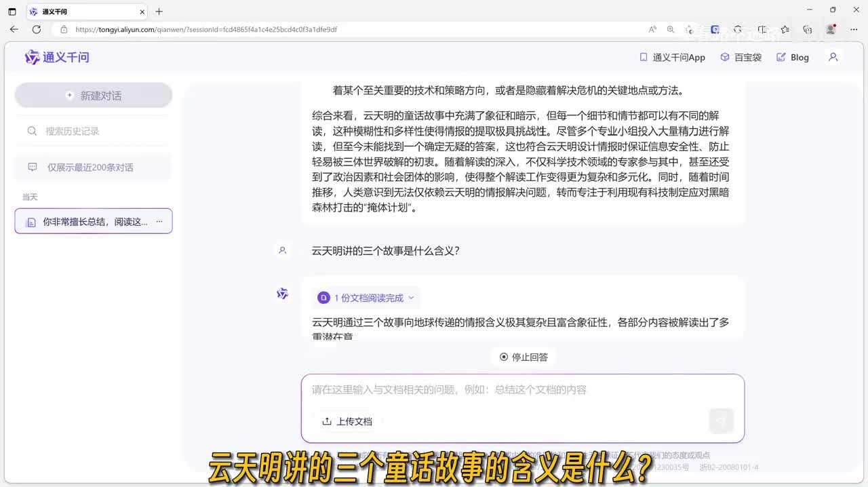Click the refresh page button

coord(37,30)
